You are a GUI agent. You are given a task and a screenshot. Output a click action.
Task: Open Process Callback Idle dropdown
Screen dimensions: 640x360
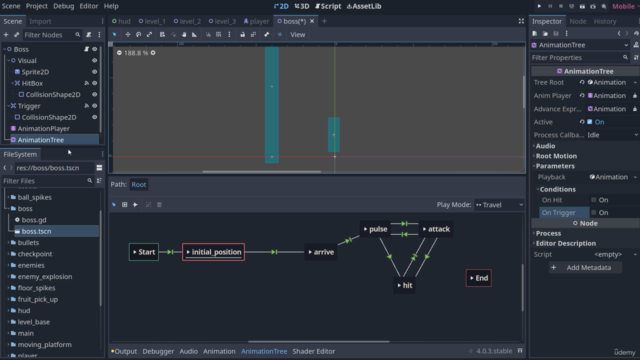click(612, 135)
